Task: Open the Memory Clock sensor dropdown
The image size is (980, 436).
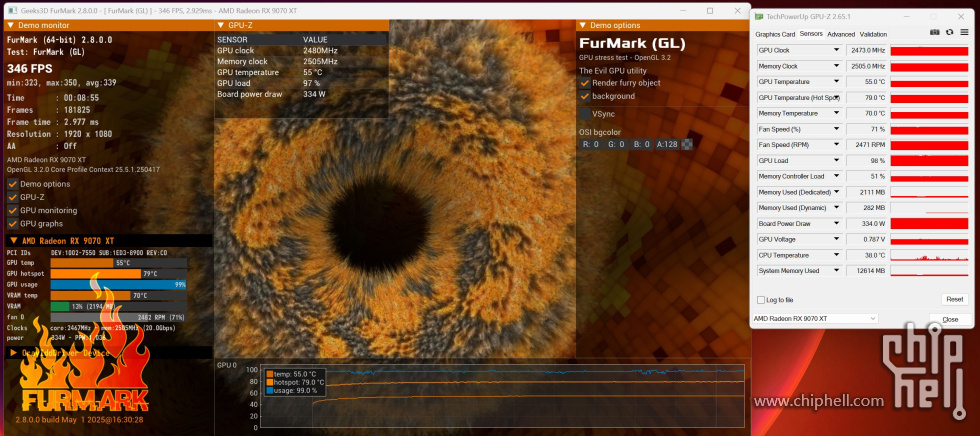Action: click(836, 66)
